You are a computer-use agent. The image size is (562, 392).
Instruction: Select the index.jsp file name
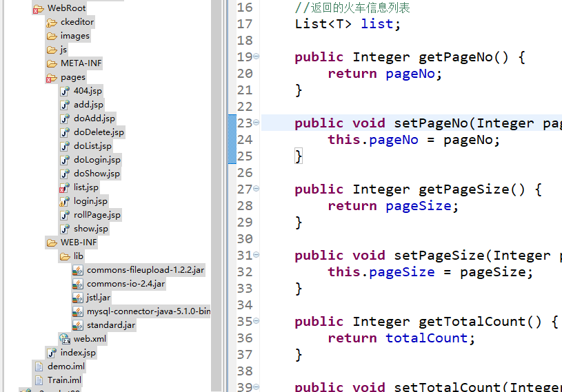click(78, 353)
